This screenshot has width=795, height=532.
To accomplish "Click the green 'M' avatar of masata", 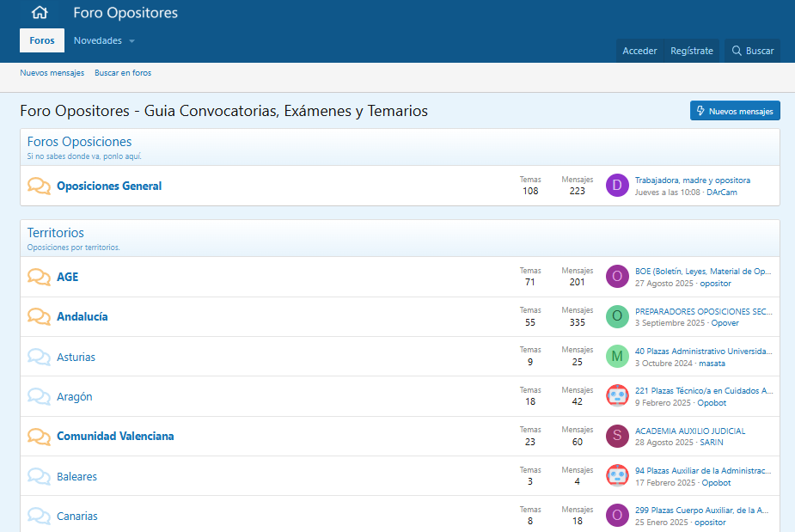I will (x=617, y=357).
